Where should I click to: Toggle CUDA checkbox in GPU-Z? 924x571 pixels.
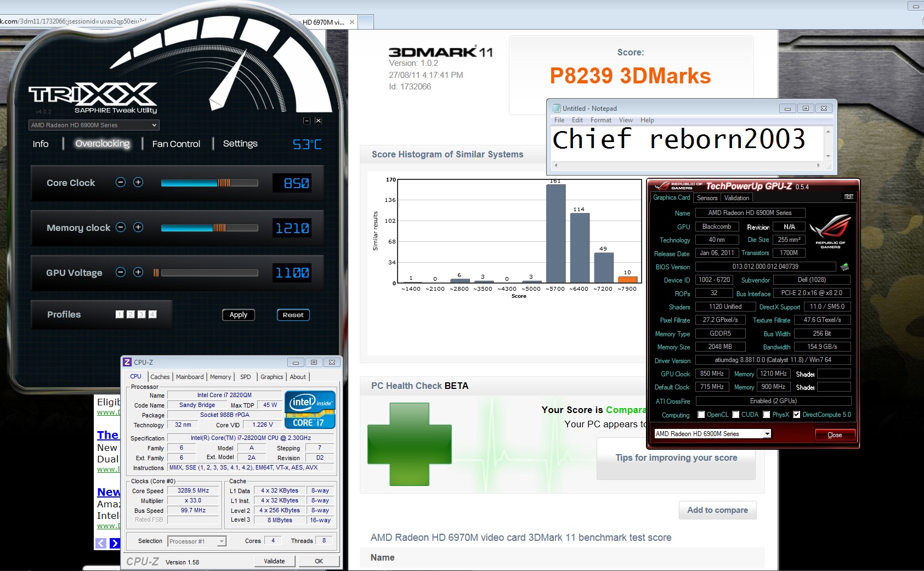736,415
